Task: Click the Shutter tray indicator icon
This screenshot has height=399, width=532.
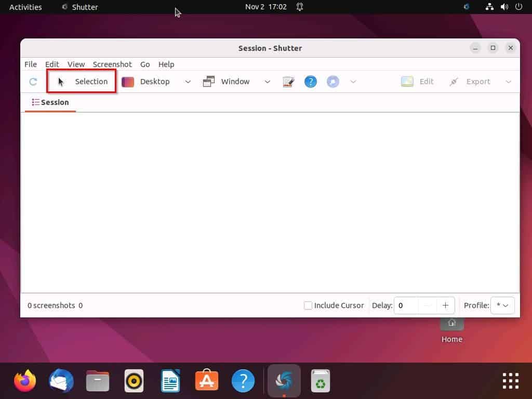Action: 467,7
